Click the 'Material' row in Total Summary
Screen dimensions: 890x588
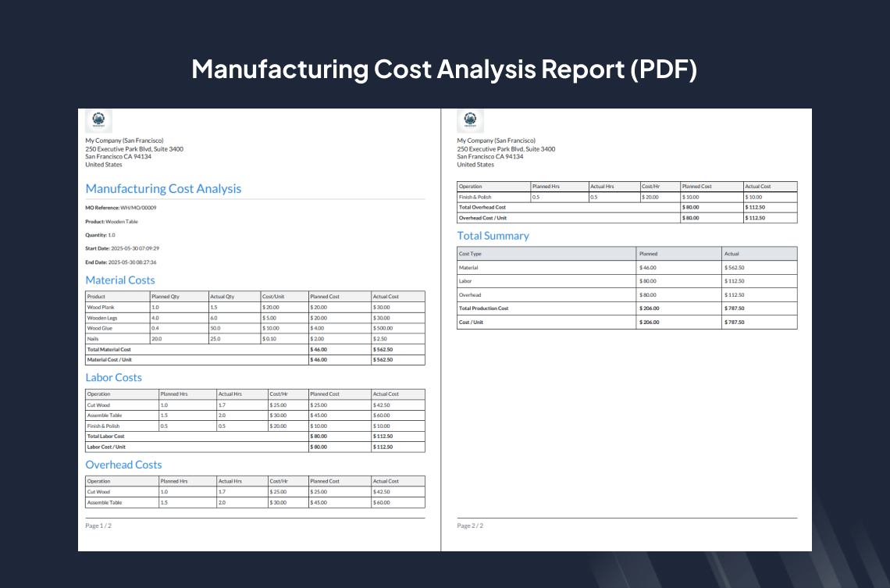[x=627, y=267]
